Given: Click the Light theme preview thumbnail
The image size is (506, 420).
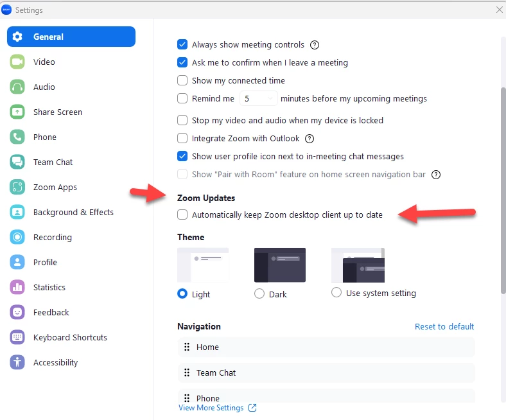Looking at the screenshot, I should point(203,265).
